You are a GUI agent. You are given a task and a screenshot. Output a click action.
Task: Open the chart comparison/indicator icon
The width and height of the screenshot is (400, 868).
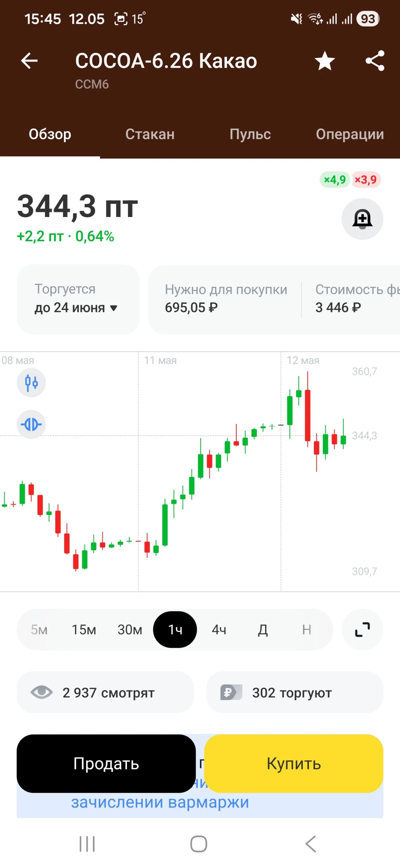pyautogui.click(x=31, y=424)
